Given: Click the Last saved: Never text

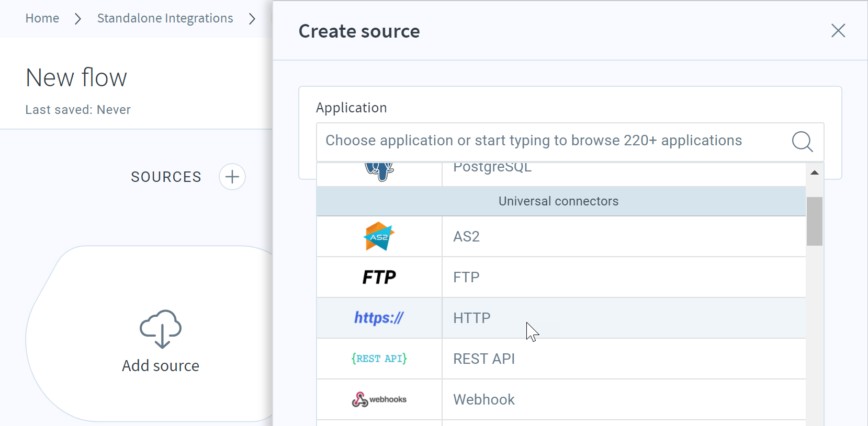Looking at the screenshot, I should pos(78,110).
